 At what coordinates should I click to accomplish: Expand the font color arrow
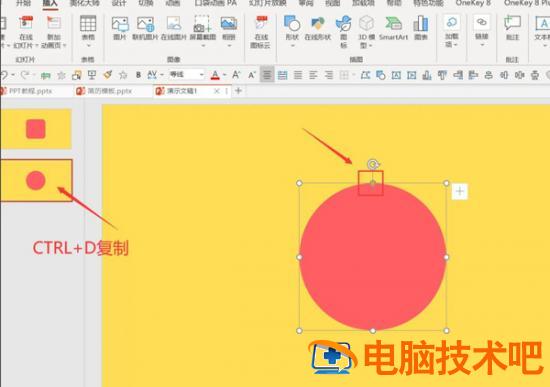(x=224, y=75)
